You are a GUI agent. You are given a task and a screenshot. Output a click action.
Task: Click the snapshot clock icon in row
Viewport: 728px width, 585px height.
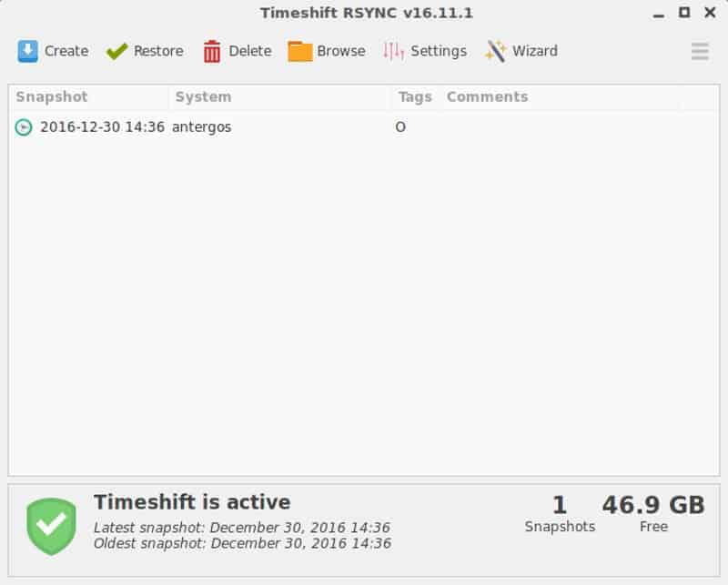pyautogui.click(x=24, y=127)
